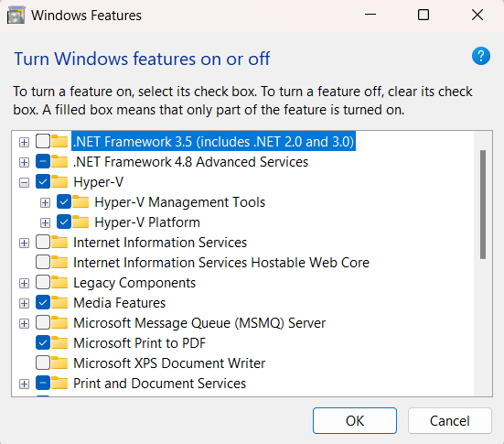Expand Legacy Components node
Viewport: 504px width, 444px height.
click(x=24, y=284)
